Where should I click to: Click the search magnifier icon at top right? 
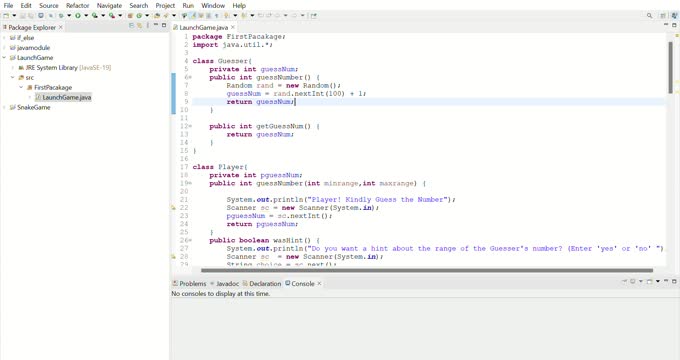pos(649,16)
